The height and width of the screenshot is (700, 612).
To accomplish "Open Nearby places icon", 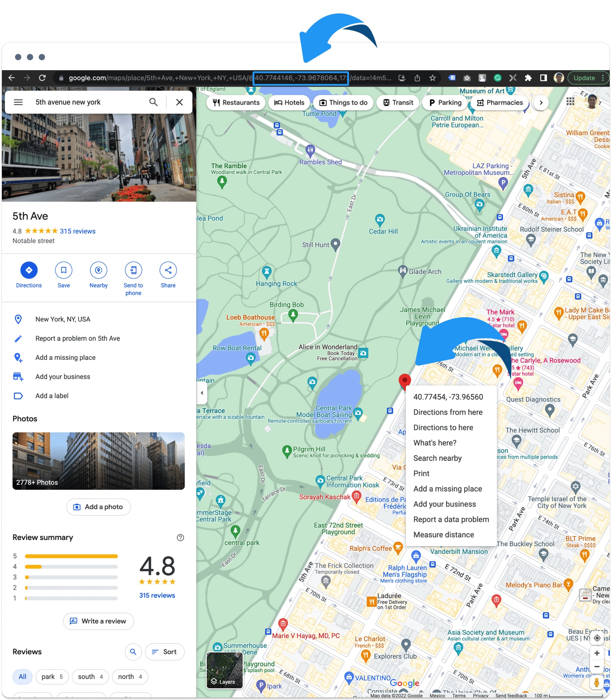I will point(98,270).
